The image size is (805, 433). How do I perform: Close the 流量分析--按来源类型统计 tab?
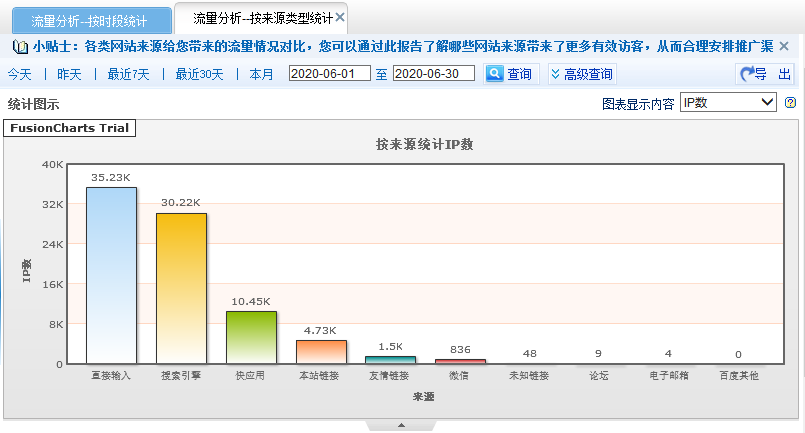tap(341, 18)
